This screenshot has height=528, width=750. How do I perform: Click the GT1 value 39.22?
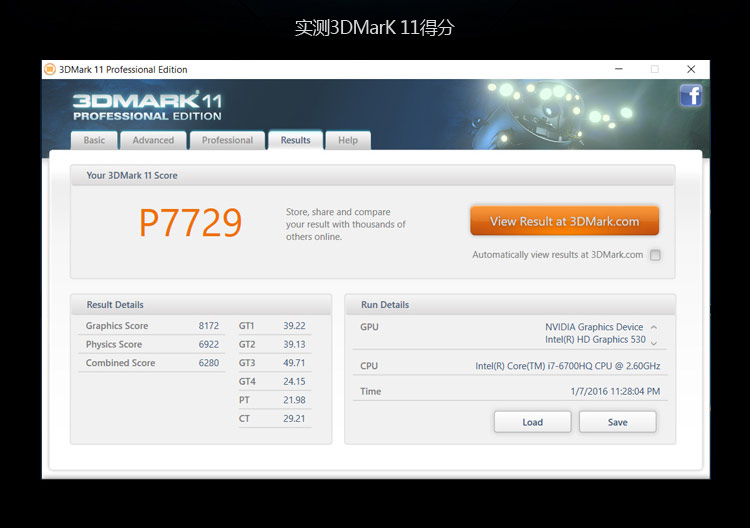click(x=294, y=326)
